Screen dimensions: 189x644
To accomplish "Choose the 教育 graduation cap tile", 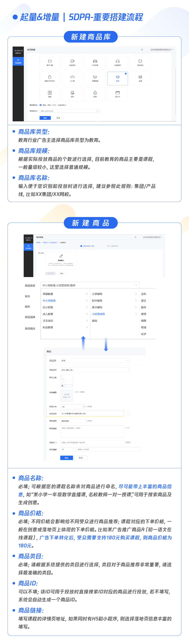I will pyautogui.click(x=117, y=79).
